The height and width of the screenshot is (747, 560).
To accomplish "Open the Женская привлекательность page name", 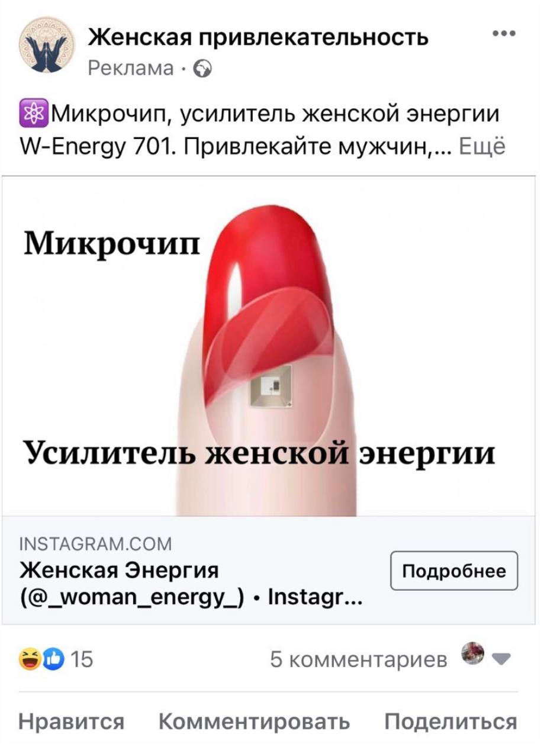I will coord(258,37).
